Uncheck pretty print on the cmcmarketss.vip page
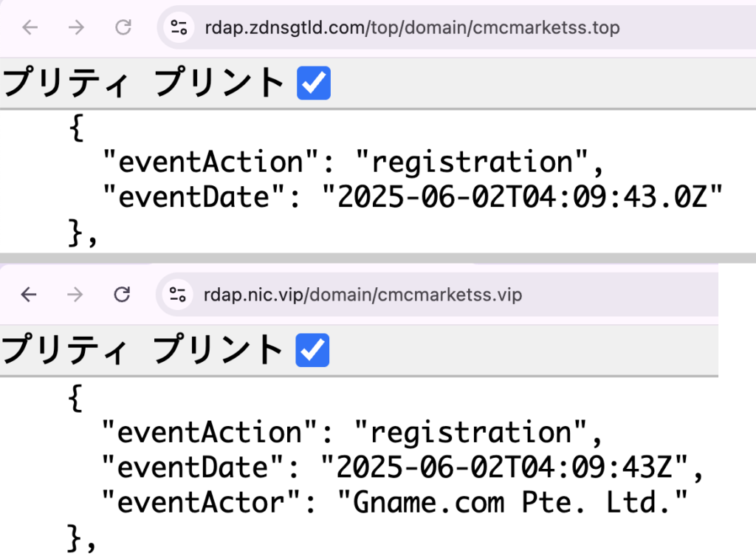 [x=312, y=350]
